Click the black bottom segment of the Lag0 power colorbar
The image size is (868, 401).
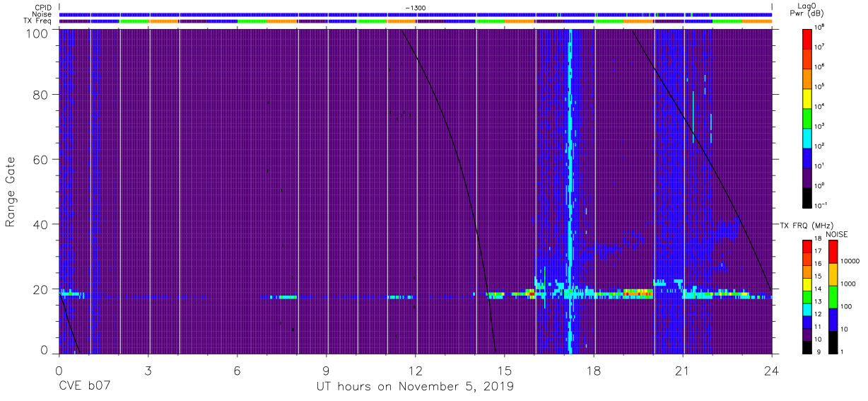pyautogui.click(x=808, y=197)
